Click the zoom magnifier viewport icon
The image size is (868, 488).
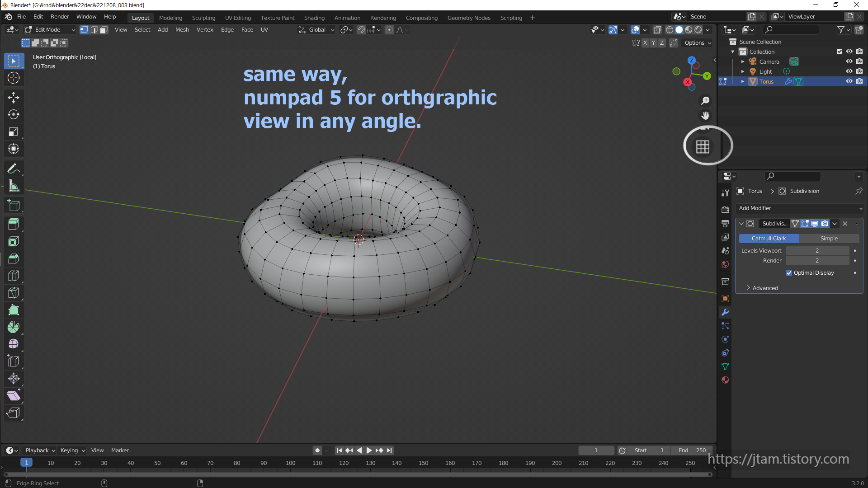coord(705,100)
